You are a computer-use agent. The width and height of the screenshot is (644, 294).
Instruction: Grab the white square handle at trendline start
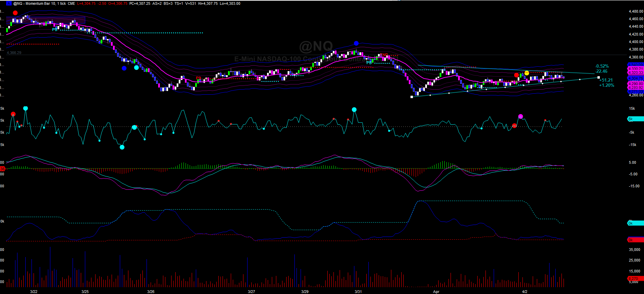[x=412, y=97]
